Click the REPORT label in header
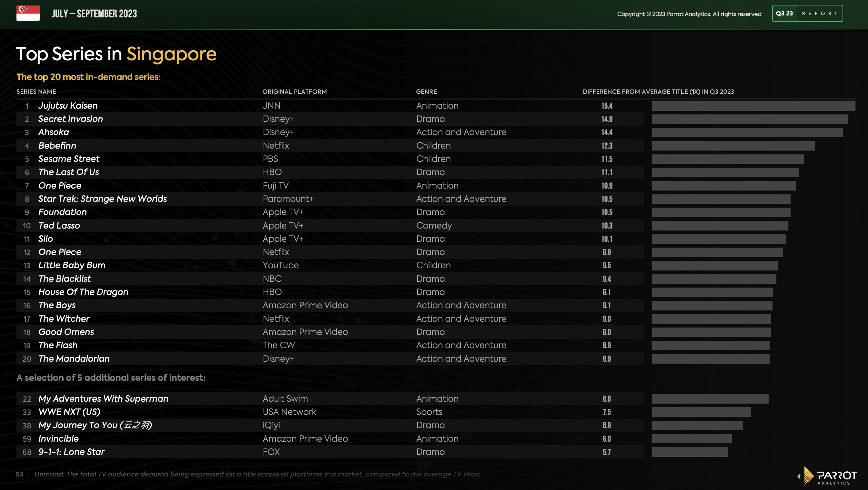868x490 pixels. [820, 14]
